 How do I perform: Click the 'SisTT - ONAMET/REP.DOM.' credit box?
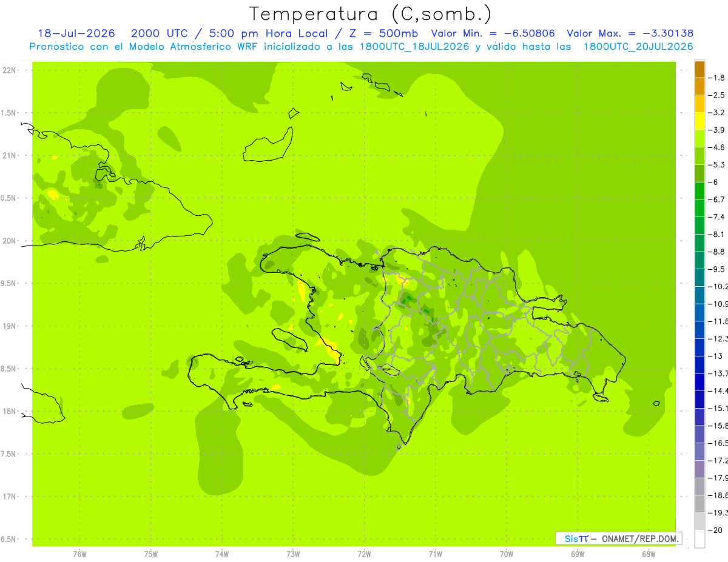[618, 538]
